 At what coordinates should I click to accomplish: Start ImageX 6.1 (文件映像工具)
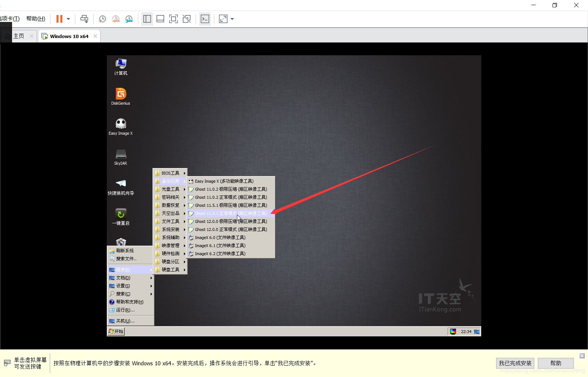(231, 246)
